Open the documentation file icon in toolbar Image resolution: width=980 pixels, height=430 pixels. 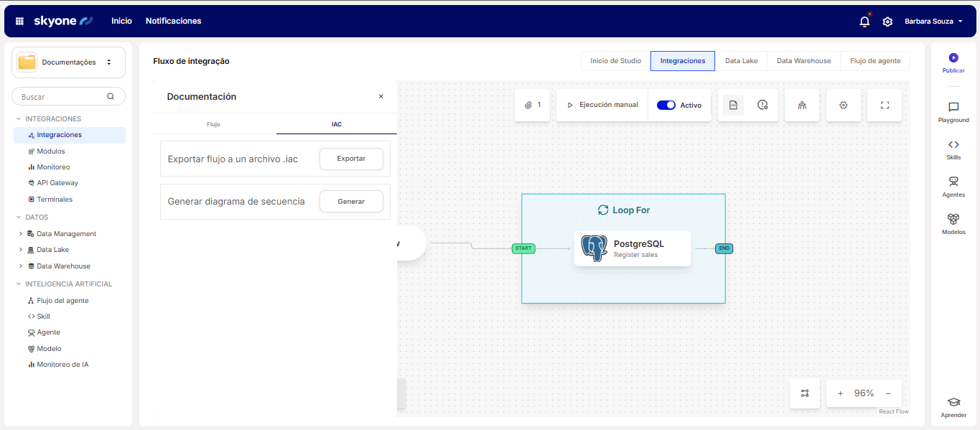(x=733, y=105)
